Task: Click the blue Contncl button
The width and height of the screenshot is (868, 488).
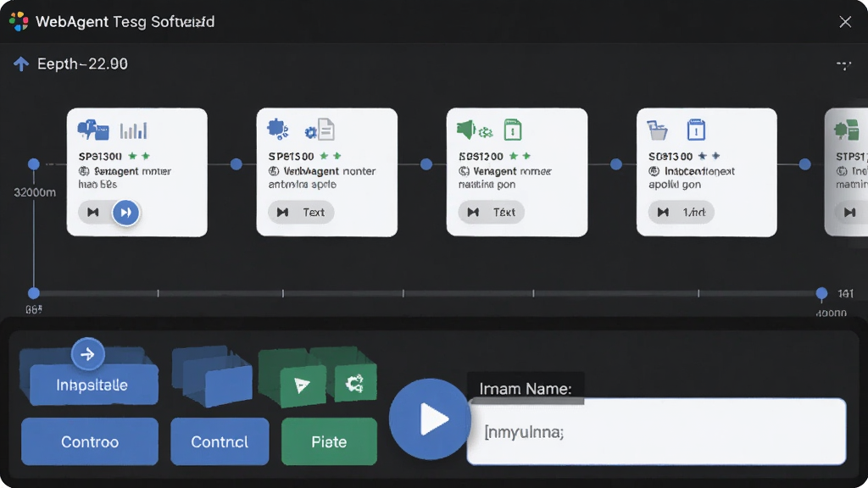Action: point(220,441)
